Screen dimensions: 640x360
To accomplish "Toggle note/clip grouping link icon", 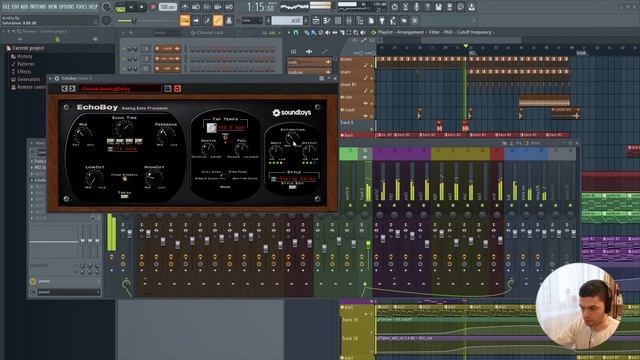I will pyautogui.click(x=218, y=20).
